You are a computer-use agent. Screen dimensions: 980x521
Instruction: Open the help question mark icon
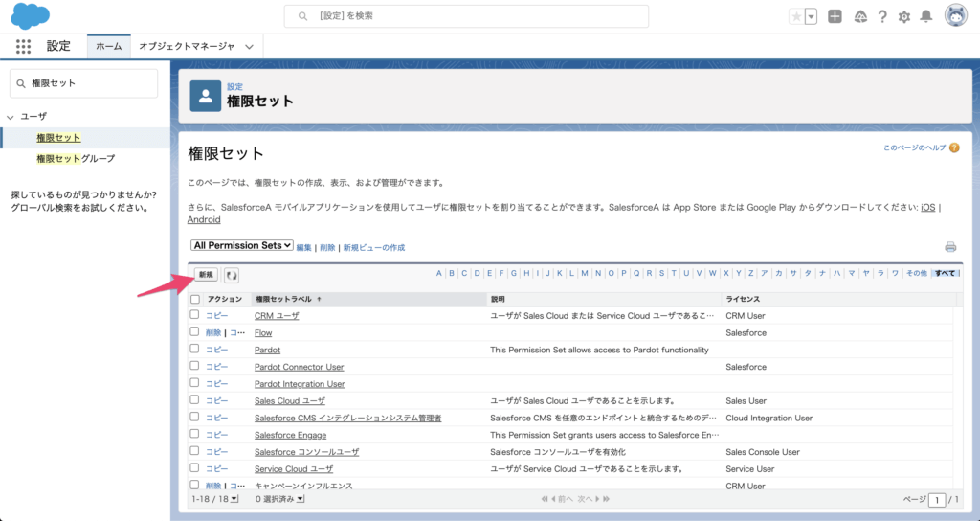coord(881,16)
